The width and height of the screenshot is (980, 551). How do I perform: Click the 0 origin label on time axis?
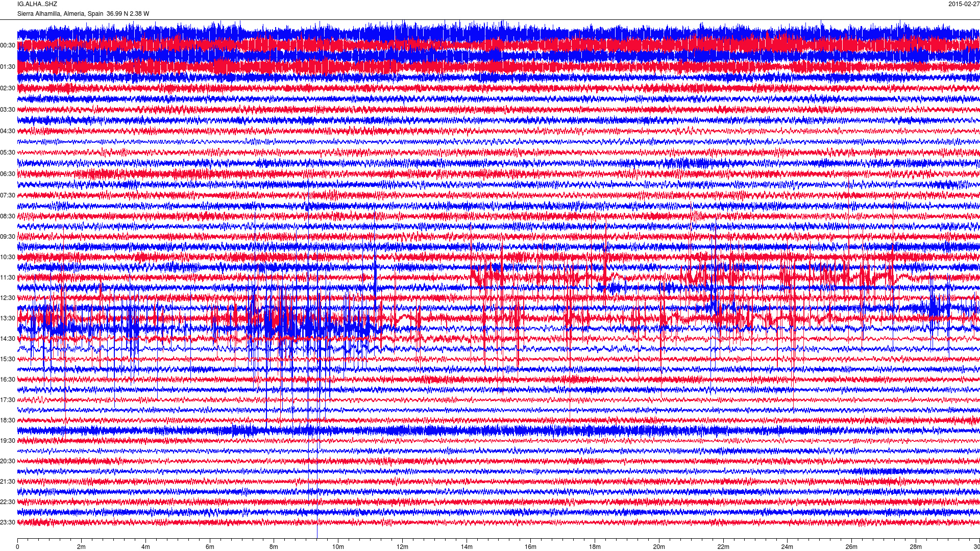click(17, 547)
